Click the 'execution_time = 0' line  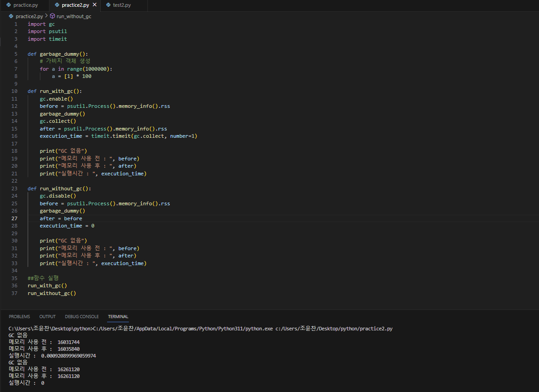click(x=67, y=226)
